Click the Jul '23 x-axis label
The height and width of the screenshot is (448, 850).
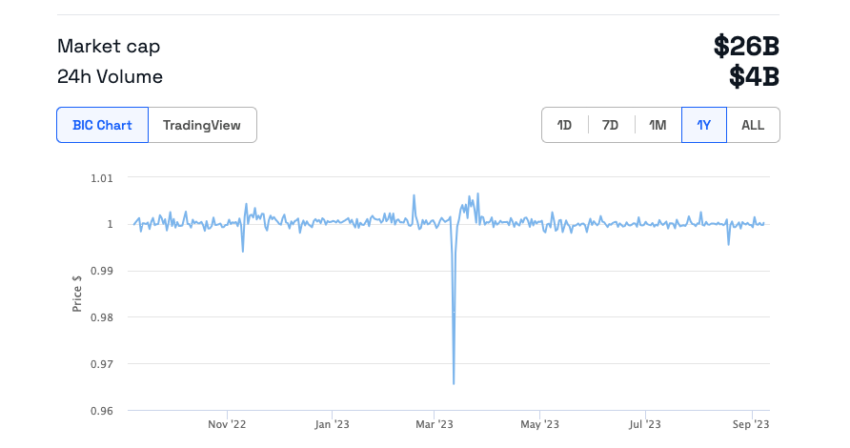tap(645, 424)
